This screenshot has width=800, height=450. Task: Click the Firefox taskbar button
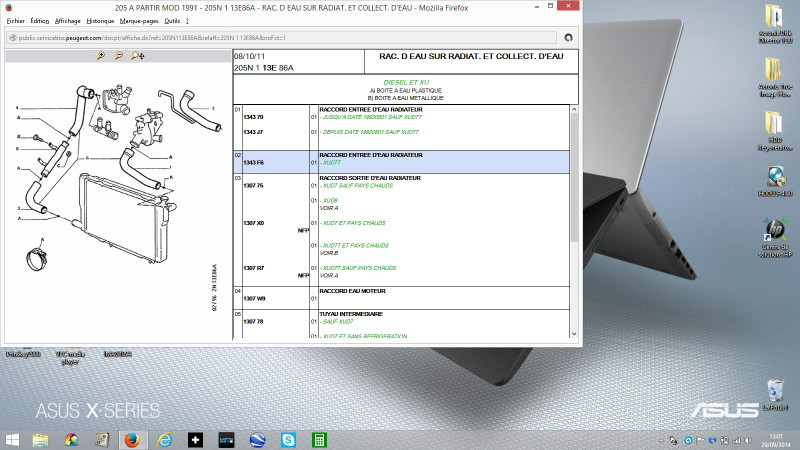point(133,440)
